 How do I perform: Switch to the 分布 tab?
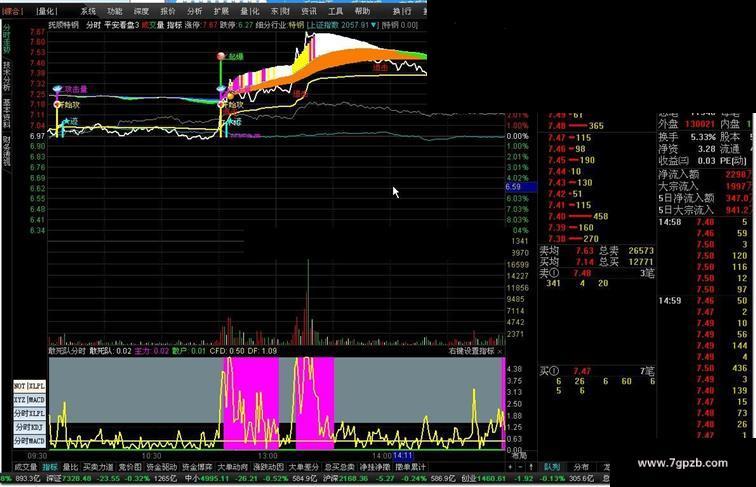580,467
